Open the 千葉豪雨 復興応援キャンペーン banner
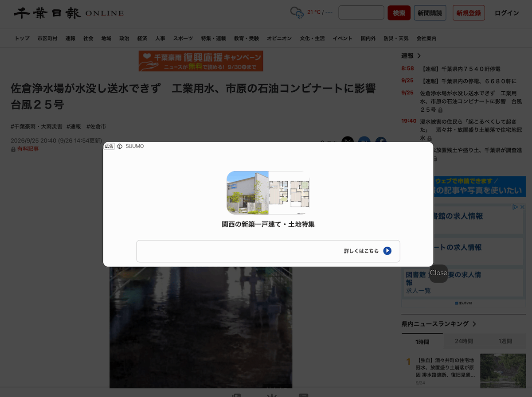This screenshot has width=532, height=397. click(201, 61)
